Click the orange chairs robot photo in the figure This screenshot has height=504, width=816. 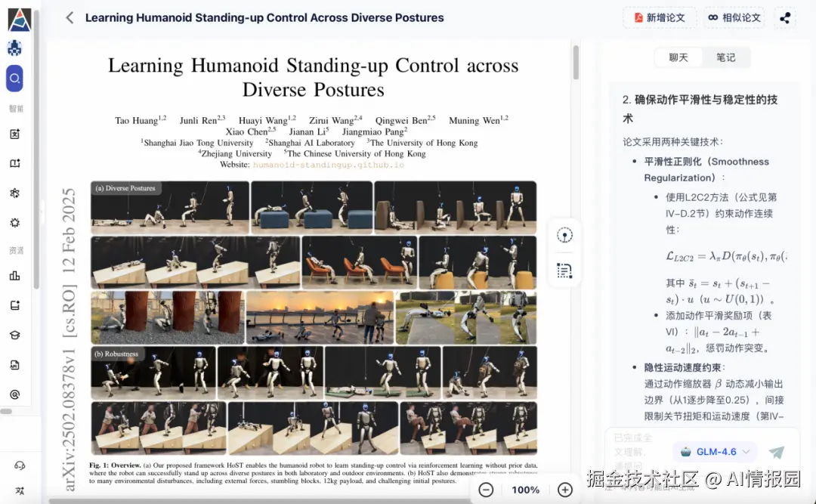360,262
